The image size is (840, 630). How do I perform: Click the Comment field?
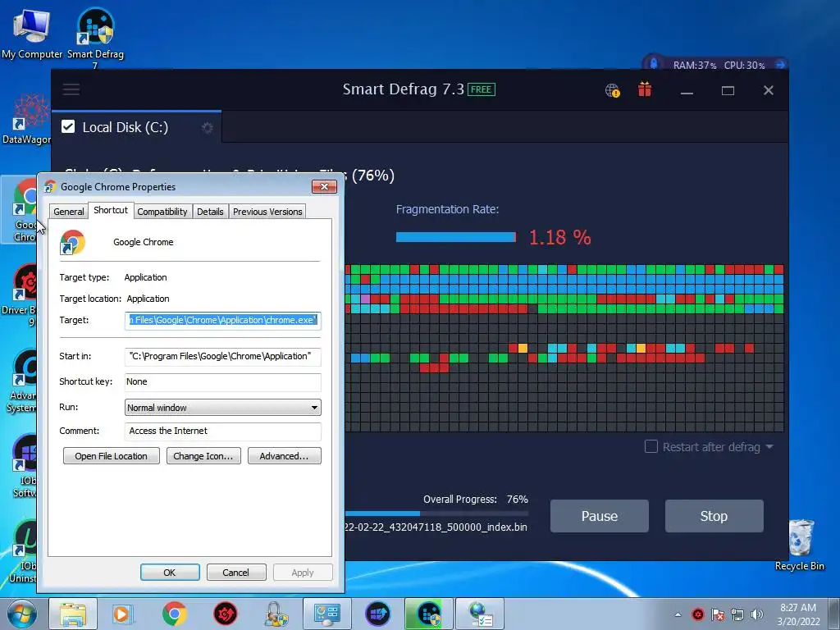point(222,431)
